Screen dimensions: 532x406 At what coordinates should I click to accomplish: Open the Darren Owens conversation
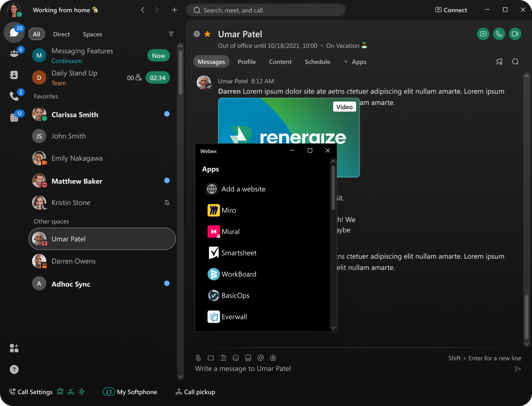pyautogui.click(x=102, y=261)
